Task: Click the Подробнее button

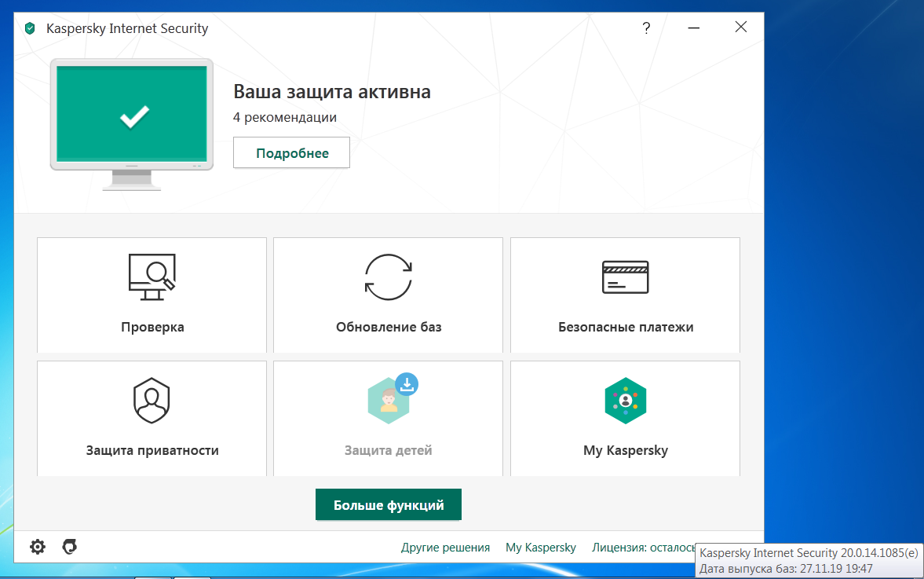Action: click(291, 152)
